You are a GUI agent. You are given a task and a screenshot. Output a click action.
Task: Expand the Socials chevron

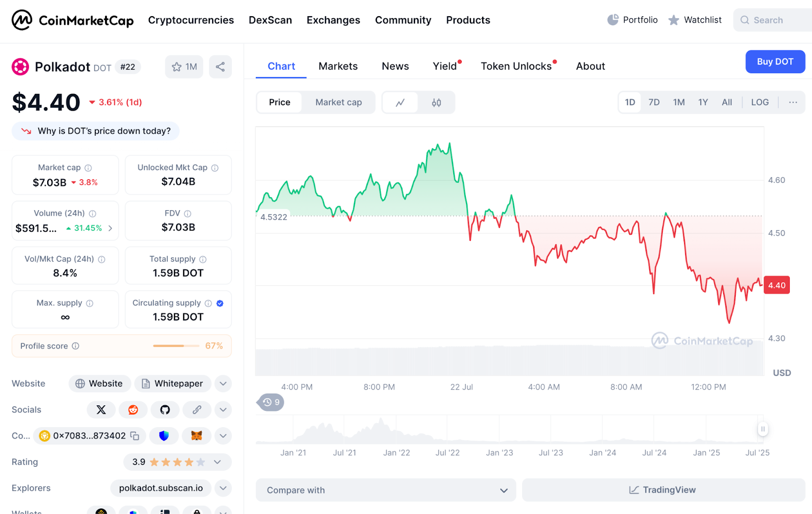tap(223, 410)
